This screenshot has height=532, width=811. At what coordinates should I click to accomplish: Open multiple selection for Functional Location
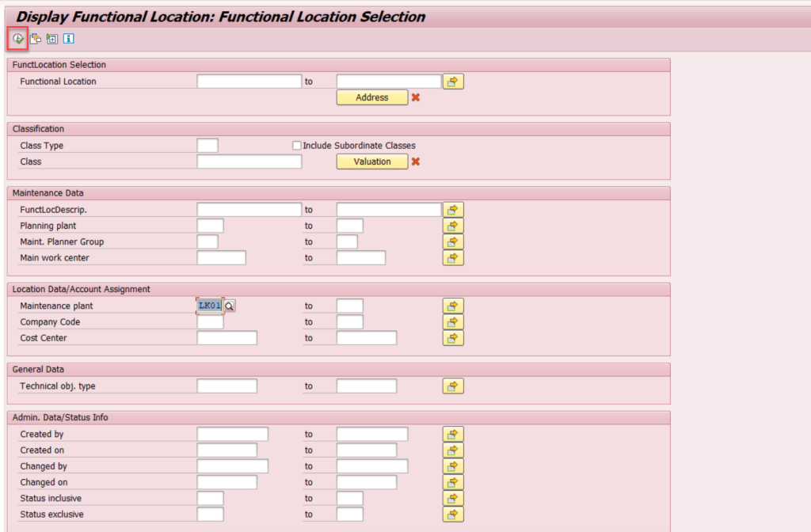452,81
